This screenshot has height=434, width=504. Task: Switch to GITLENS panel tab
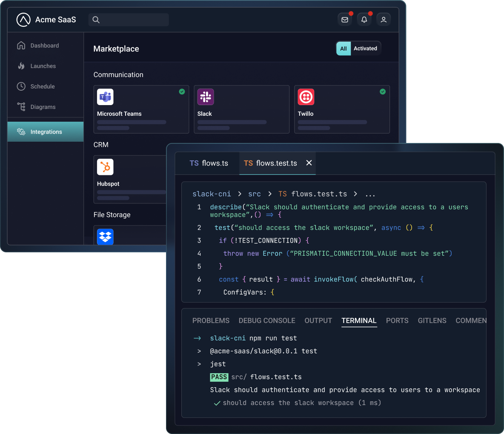click(x=432, y=320)
